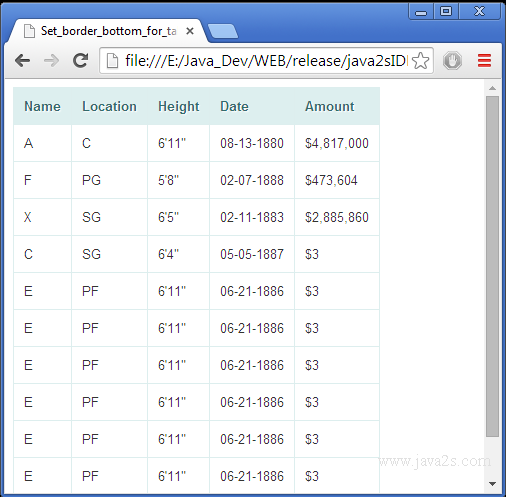
Task: Click the browser Back arrow
Action: [x=22, y=61]
